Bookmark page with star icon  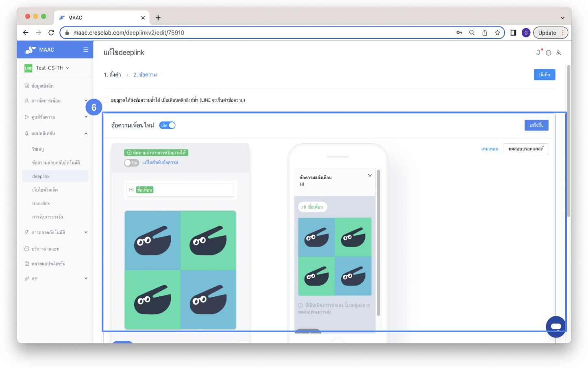497,33
